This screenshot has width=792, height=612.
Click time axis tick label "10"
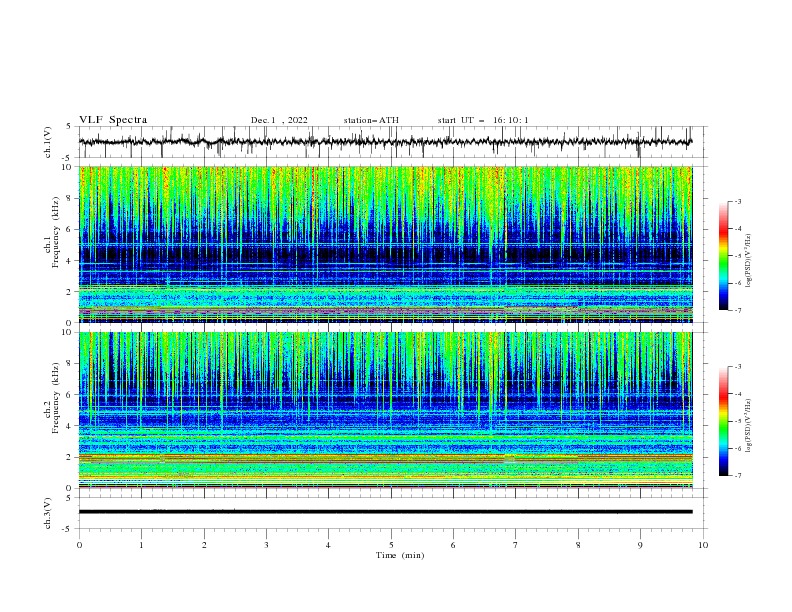[703, 545]
